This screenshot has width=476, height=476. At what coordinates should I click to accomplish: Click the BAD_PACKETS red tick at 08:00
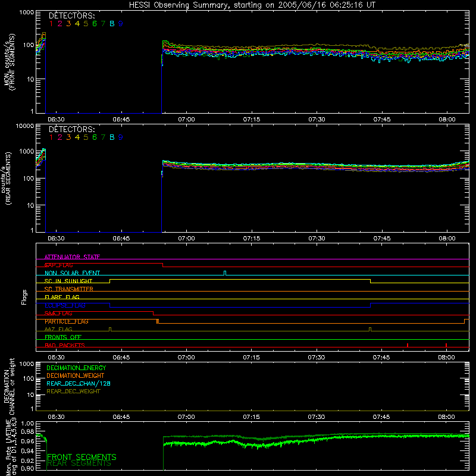(x=446, y=345)
